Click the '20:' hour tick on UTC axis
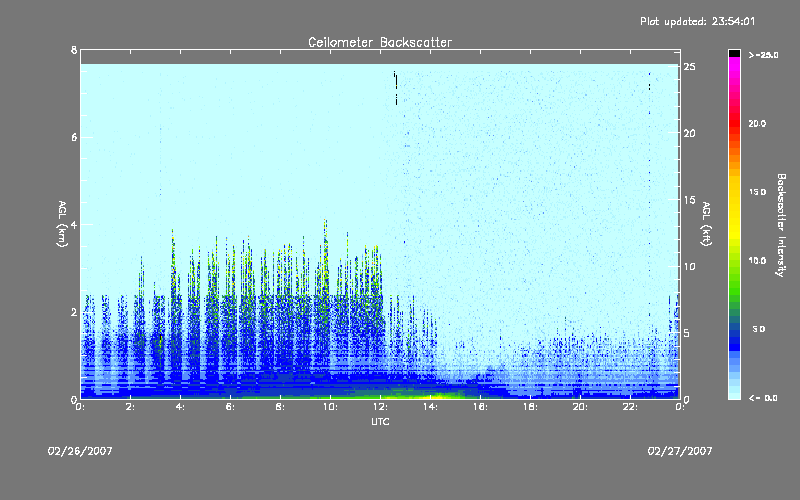This screenshot has height=500, width=800. (580, 407)
